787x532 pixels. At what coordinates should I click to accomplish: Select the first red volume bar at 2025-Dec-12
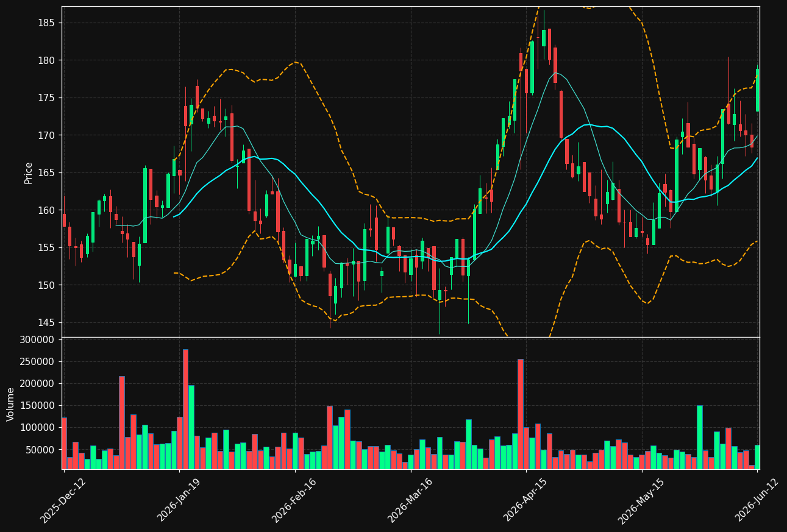64,443
